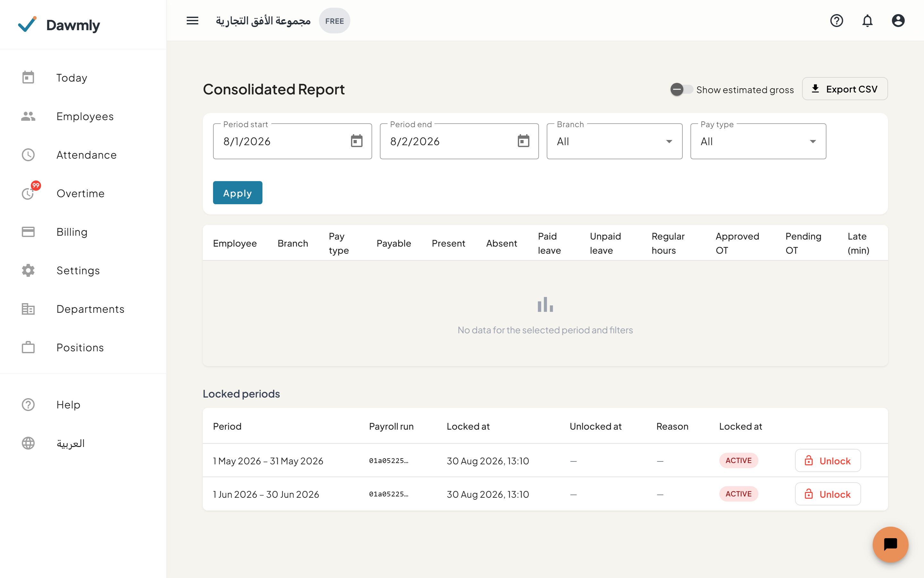
Task: Click the Consolidated Report heading
Action: tap(273, 89)
